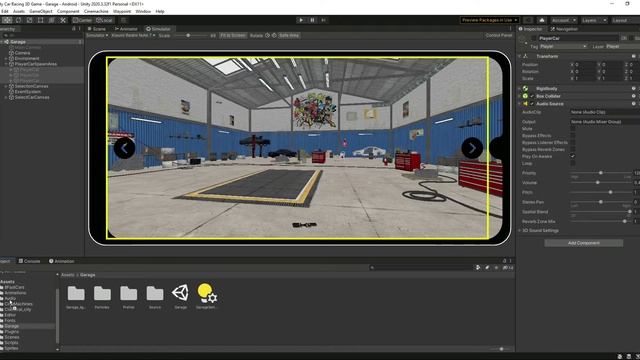Open the Garage scene asset
Screen dimensions: 640x360
coord(180,296)
